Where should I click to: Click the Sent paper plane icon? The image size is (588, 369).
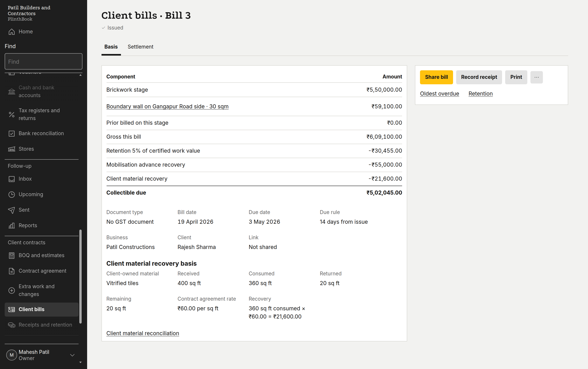pos(11,210)
